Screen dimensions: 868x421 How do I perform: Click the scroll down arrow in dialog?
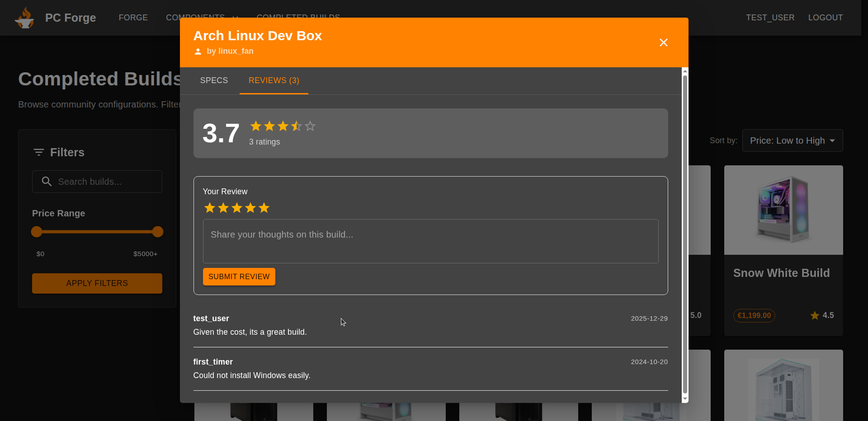point(685,399)
